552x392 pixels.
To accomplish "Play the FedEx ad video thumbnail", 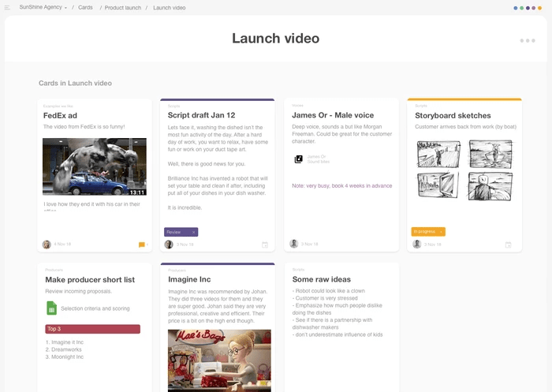I will (x=94, y=167).
